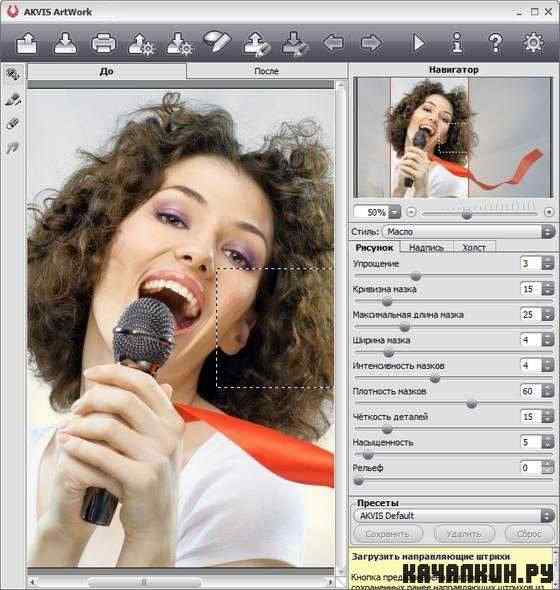Click the run play arrow icon
The height and width of the screenshot is (590, 560).
coord(418,43)
